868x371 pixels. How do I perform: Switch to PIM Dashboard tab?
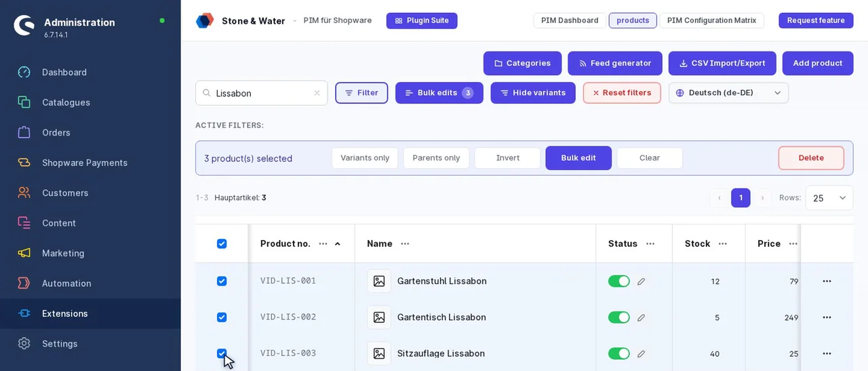click(x=570, y=20)
